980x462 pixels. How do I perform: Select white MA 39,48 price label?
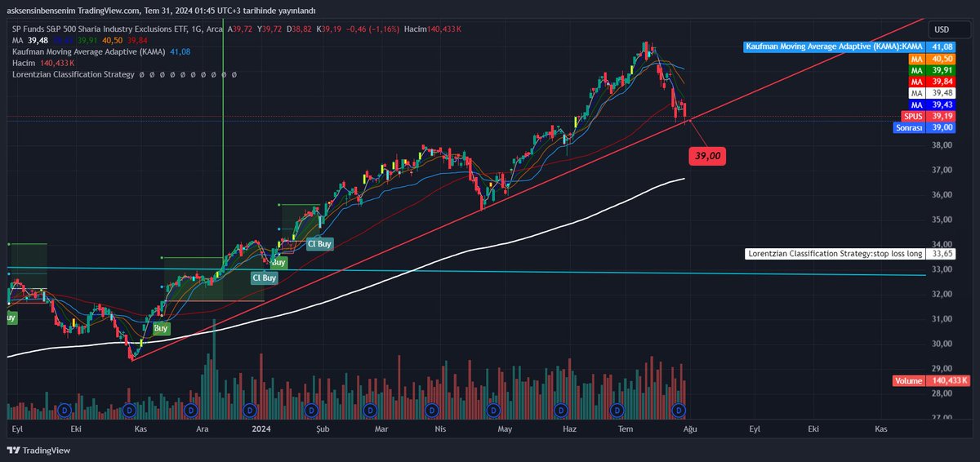pyautogui.click(x=931, y=93)
